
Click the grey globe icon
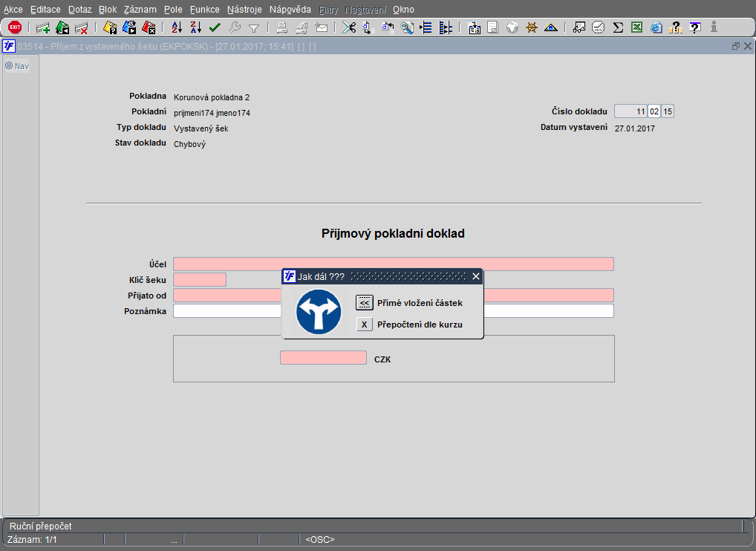click(x=512, y=27)
